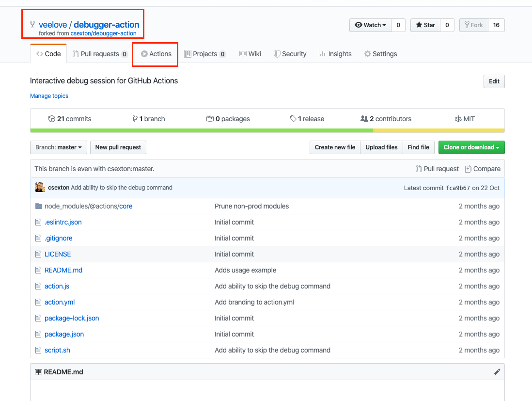Click the file icon next to .eslintrc.json
The width and height of the screenshot is (532, 401).
point(38,222)
